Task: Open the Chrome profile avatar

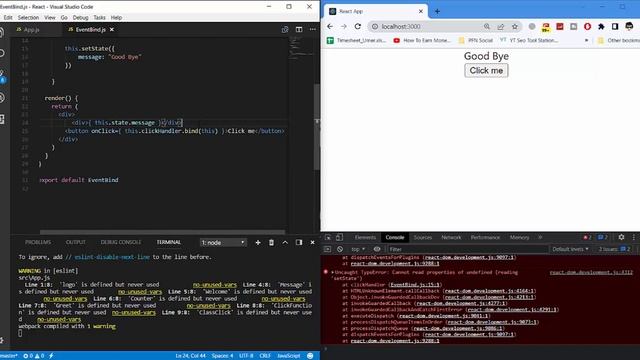Action: pos(629,27)
